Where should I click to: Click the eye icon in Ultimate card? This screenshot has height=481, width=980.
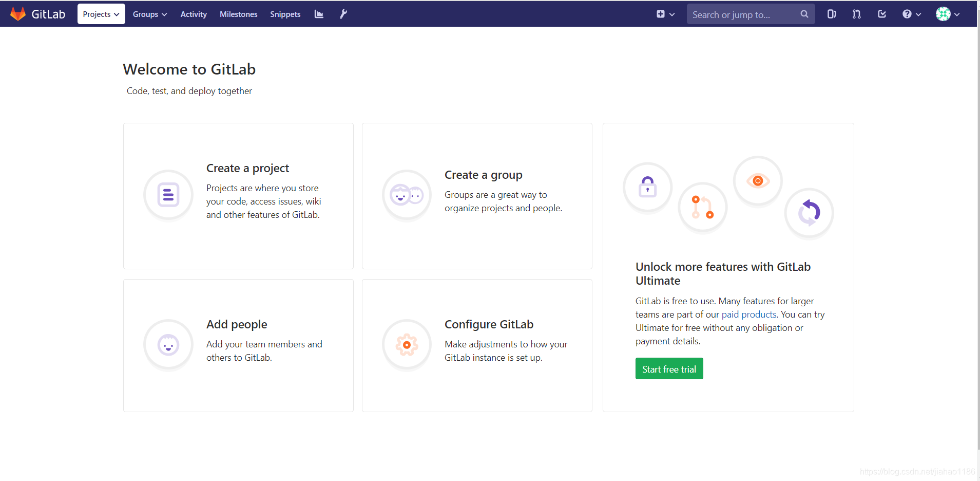click(x=758, y=181)
